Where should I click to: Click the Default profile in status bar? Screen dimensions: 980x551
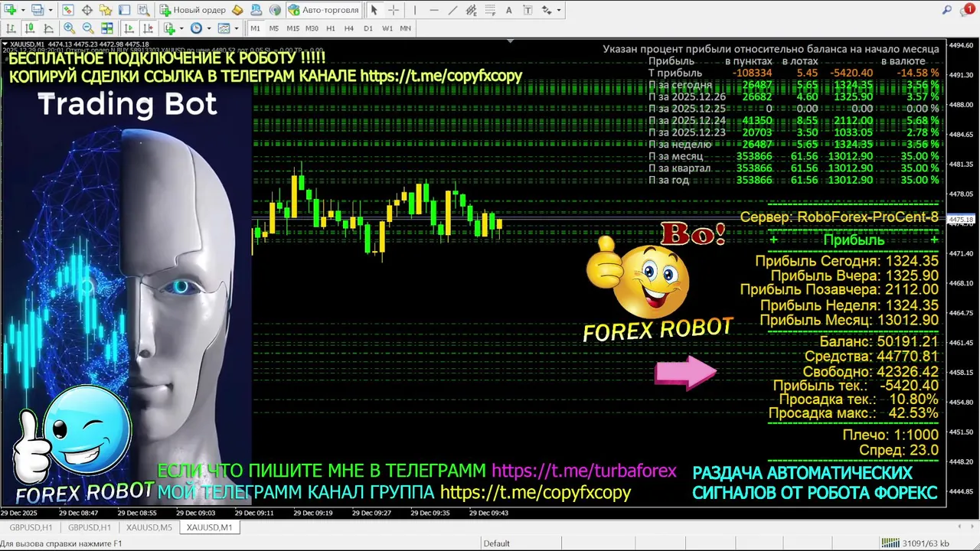[x=496, y=543]
